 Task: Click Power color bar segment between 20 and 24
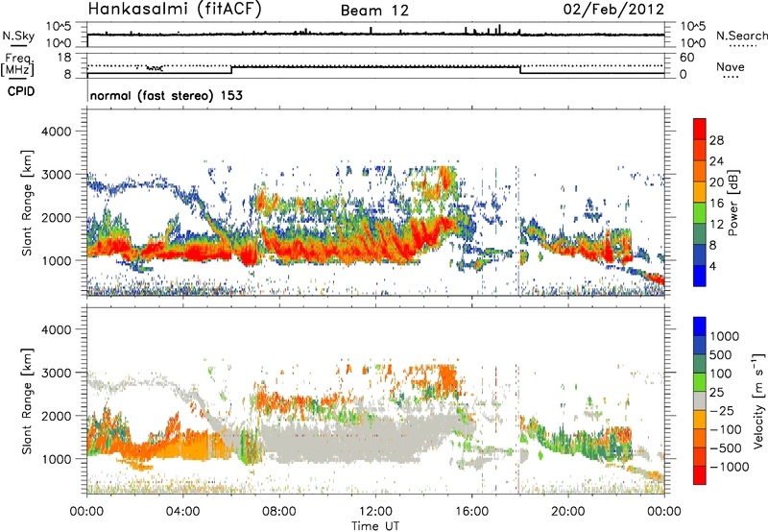700,171
